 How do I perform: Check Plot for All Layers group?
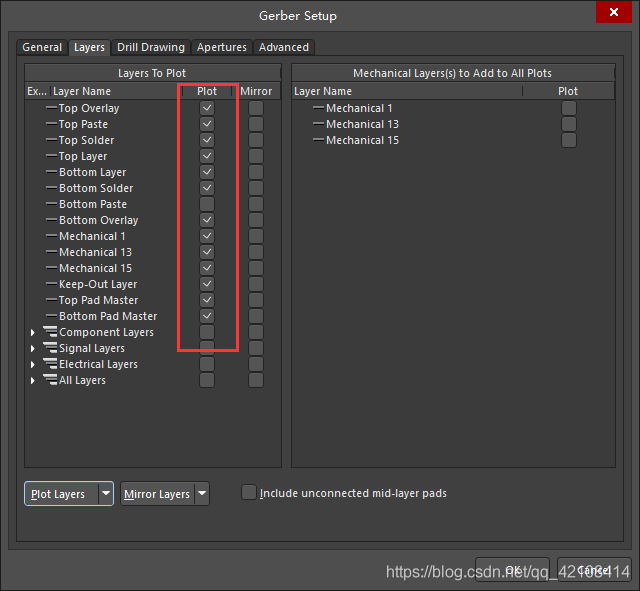(207, 380)
